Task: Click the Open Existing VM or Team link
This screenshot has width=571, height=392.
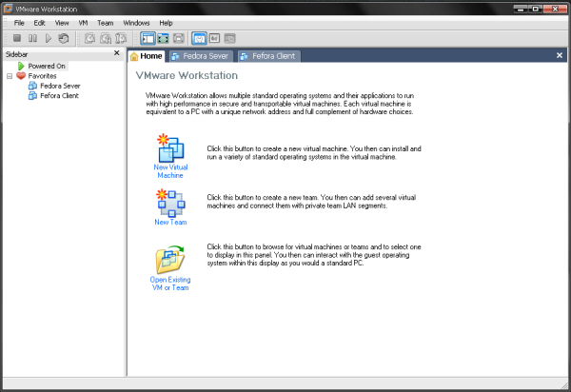Action: (170, 284)
